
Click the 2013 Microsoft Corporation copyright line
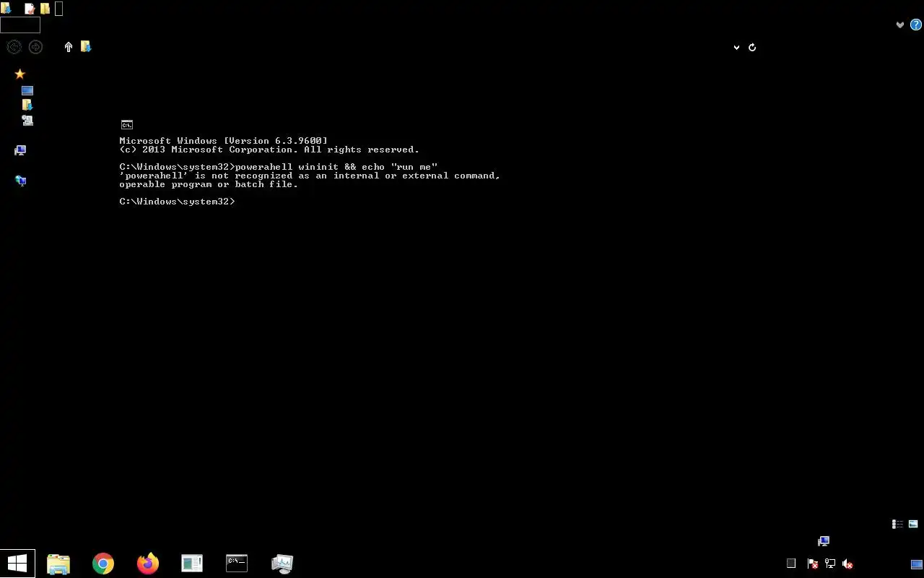click(269, 150)
